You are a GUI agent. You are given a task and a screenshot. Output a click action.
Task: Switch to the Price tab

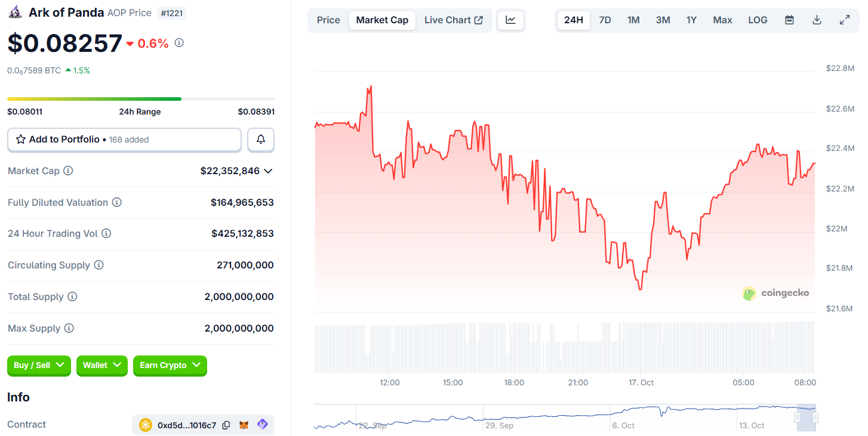(x=328, y=20)
